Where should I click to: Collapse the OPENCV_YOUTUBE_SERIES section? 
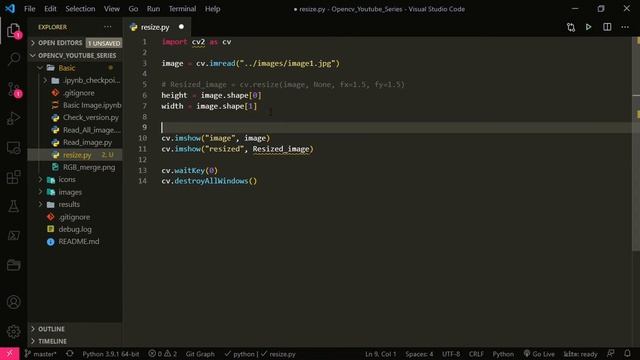(75, 56)
